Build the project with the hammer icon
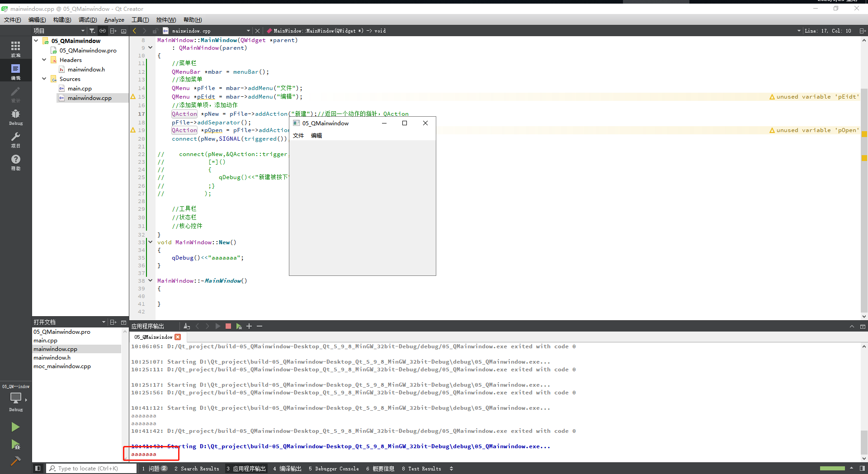This screenshot has height=474, width=868. tap(15, 461)
